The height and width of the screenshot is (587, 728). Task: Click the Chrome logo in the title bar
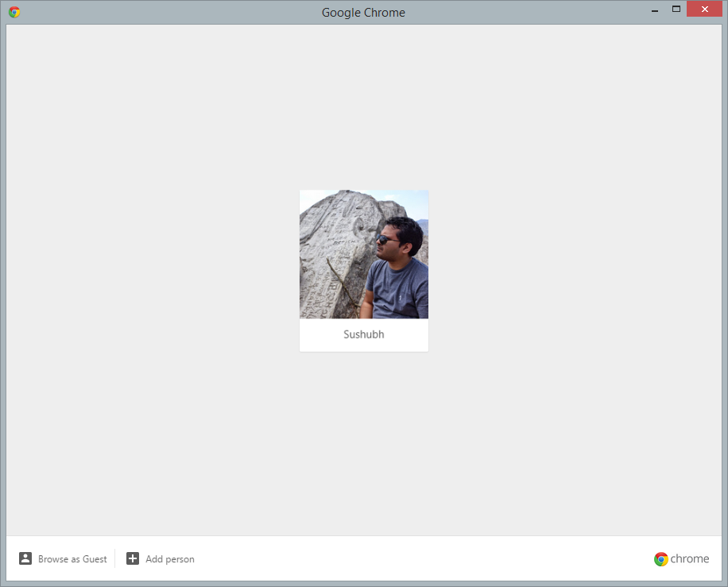click(x=14, y=12)
